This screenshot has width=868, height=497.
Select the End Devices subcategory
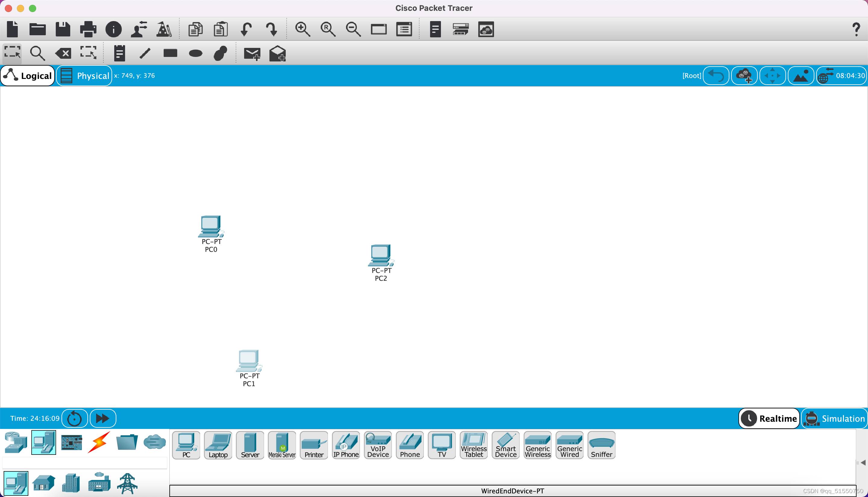pos(16,483)
